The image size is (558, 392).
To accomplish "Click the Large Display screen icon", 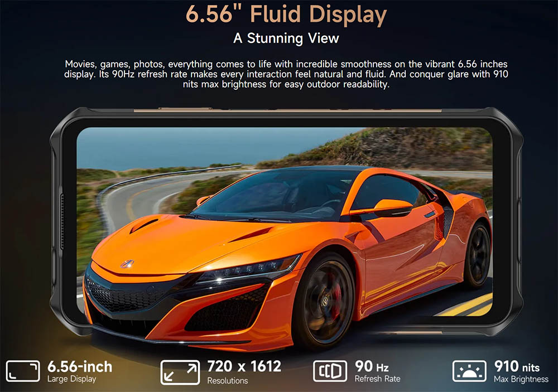I will 23,371.
